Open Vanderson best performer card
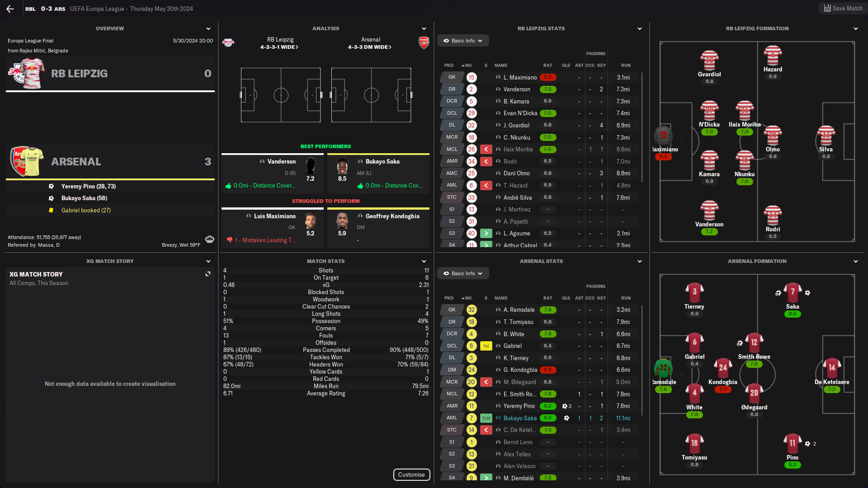 (x=273, y=174)
